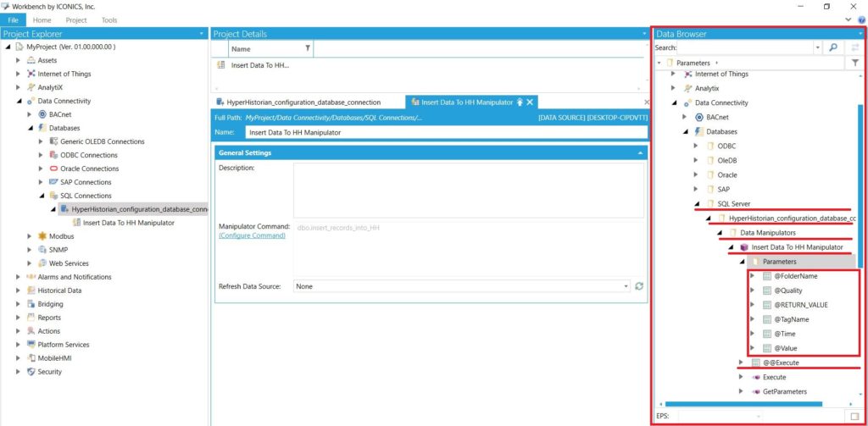Image resolution: width=868 pixels, height=426 pixels.
Task: Click the Modbus icon in Project Explorer
Action: (42, 236)
